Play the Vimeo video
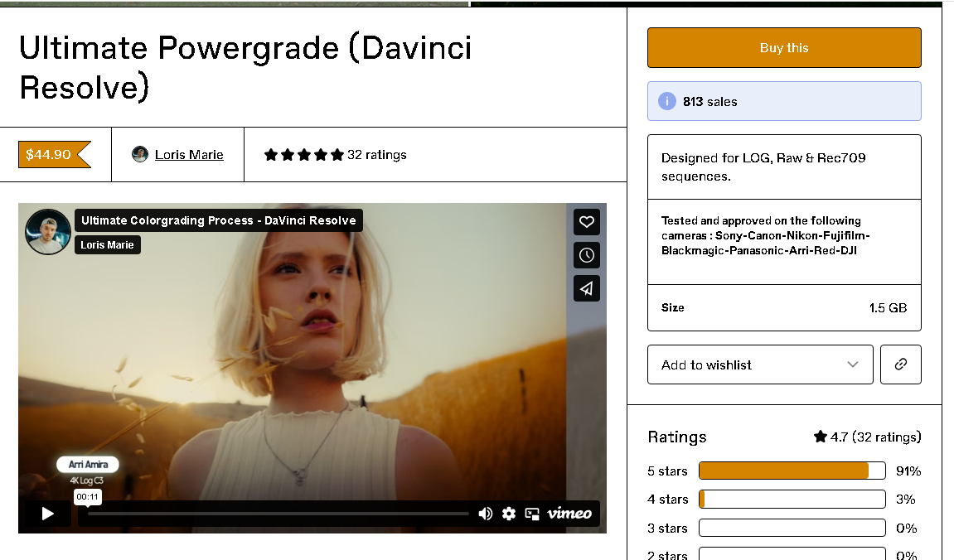Screen dimensions: 954x560 47,514
